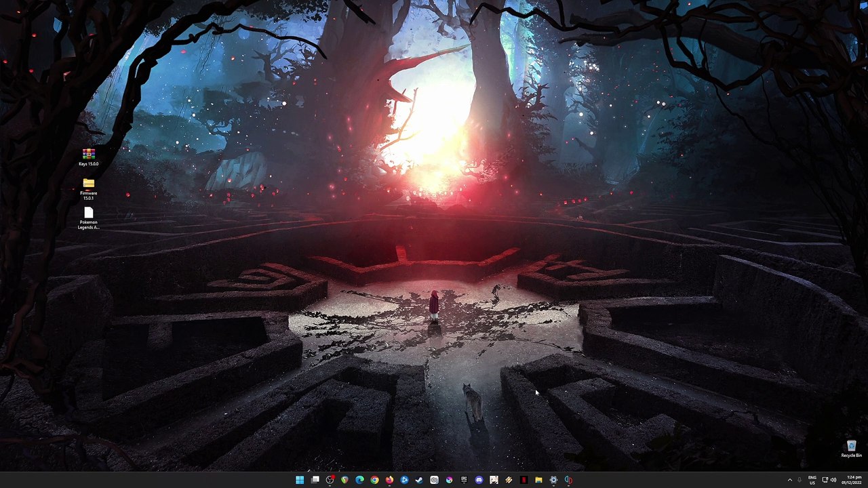Open Epic Games Launcher from the taskbar
The image size is (868, 488).
pyautogui.click(x=464, y=480)
